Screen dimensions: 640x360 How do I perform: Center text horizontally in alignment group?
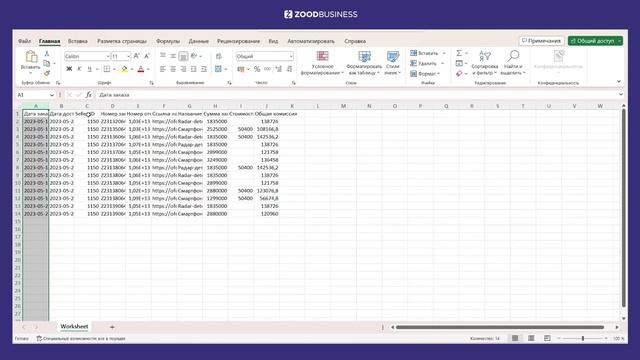click(x=173, y=69)
